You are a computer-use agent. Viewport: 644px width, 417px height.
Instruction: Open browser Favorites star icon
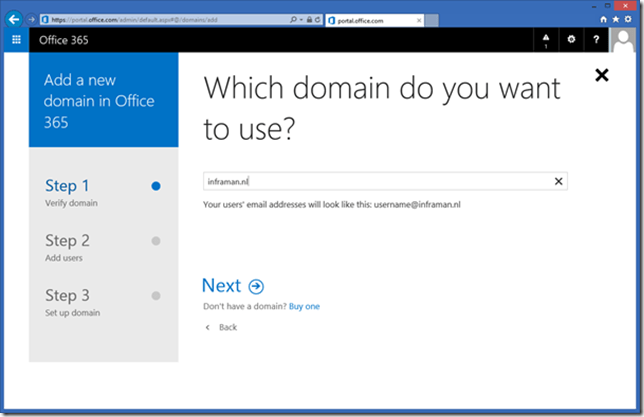(x=615, y=19)
